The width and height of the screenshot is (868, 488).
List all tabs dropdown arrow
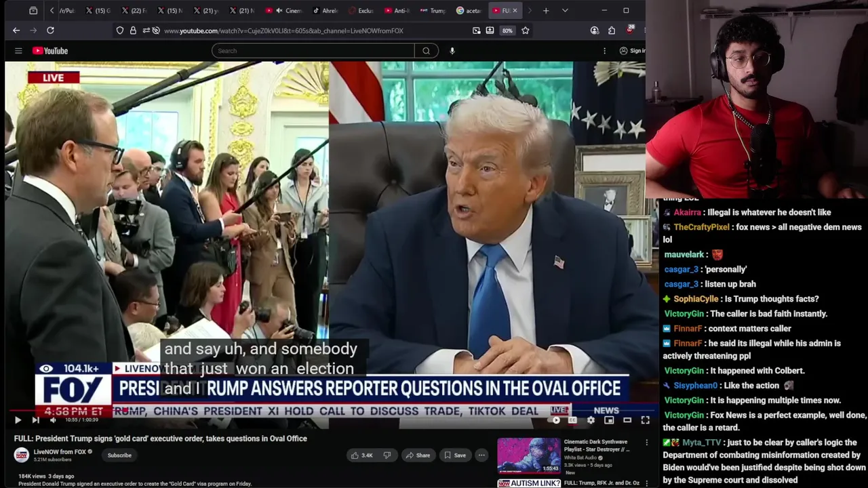tap(565, 11)
